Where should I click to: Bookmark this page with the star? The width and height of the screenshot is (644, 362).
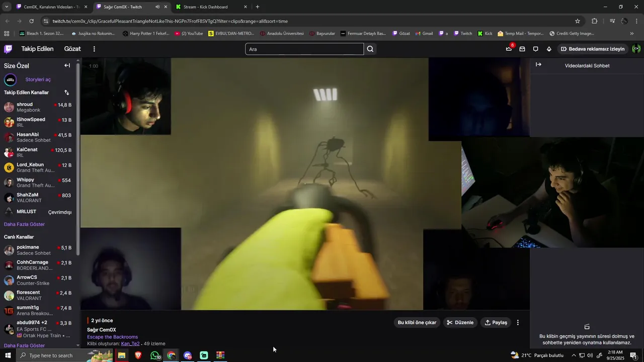[578, 21]
